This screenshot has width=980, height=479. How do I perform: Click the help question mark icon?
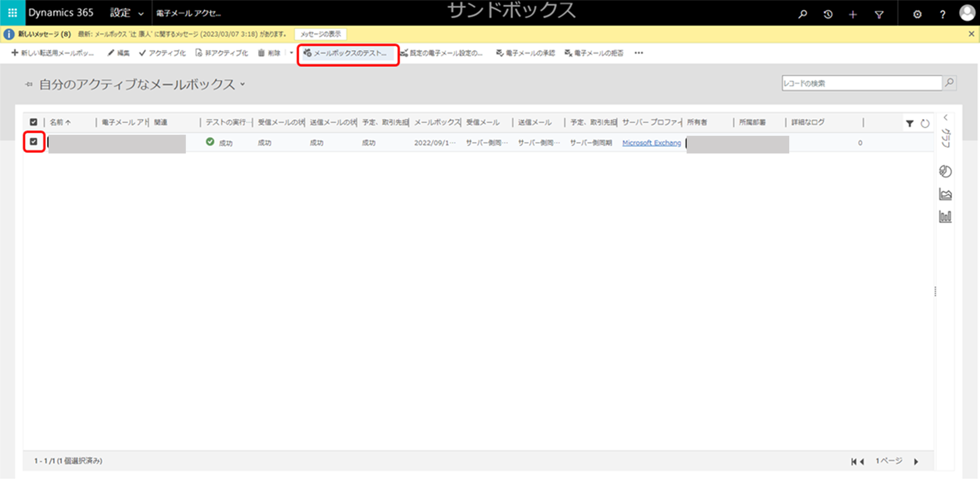(x=942, y=14)
